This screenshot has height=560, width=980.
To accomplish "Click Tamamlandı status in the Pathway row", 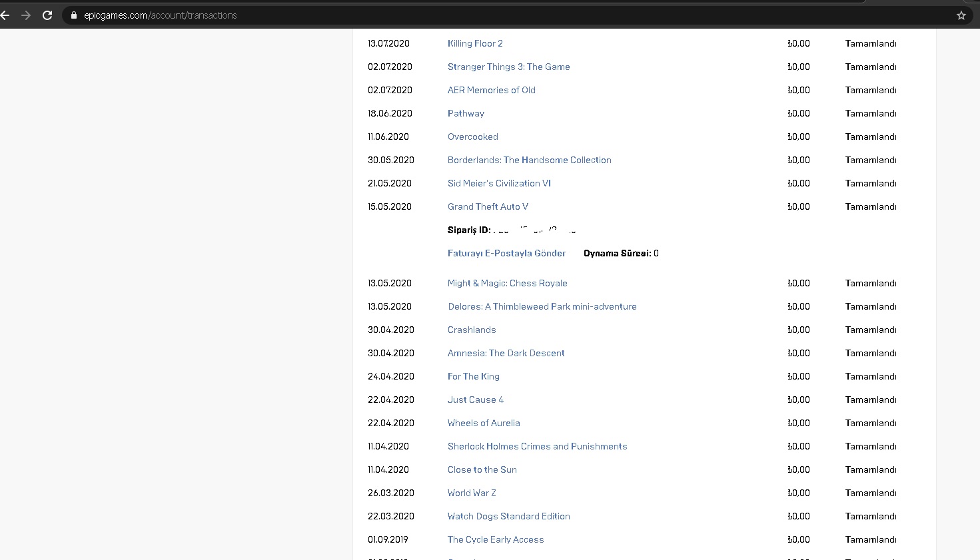I will tap(871, 113).
